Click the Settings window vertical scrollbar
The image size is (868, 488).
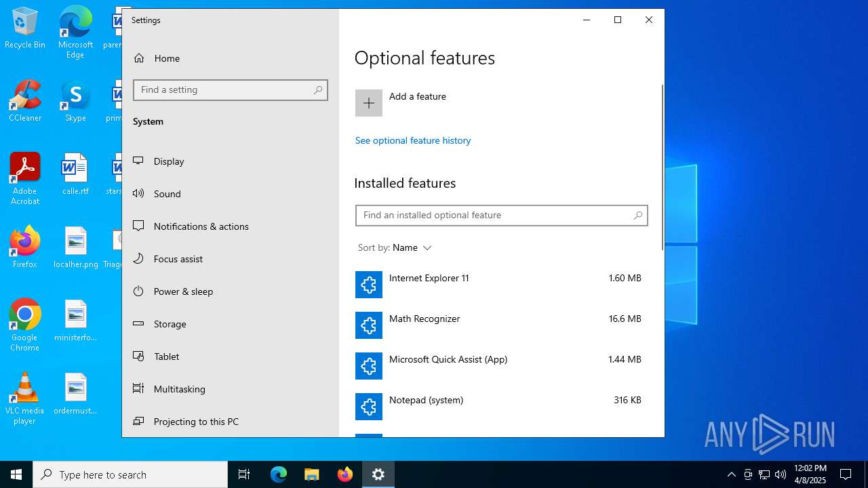point(663,168)
